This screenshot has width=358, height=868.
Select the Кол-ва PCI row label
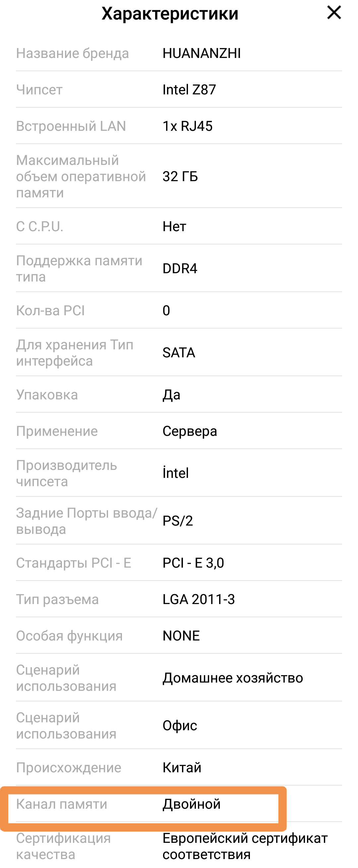pyautogui.click(x=50, y=310)
